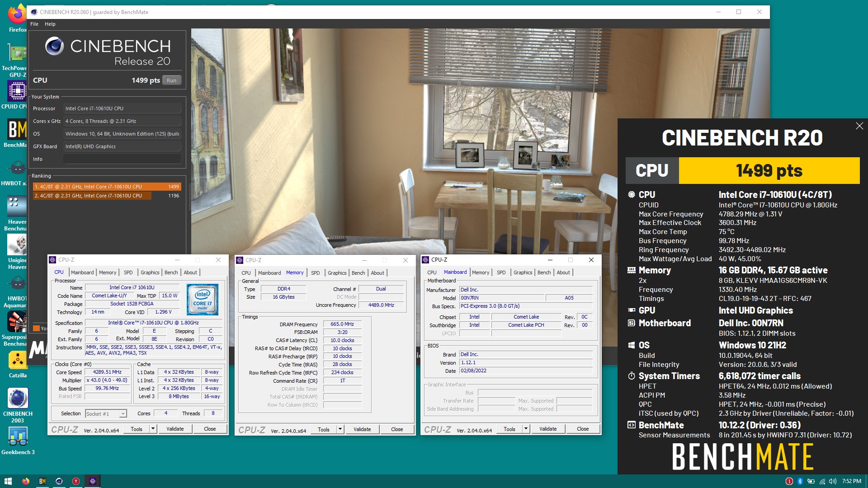Switch to BenchMate in the taskbar
Image resolution: width=868 pixels, height=488 pixels.
click(42, 481)
